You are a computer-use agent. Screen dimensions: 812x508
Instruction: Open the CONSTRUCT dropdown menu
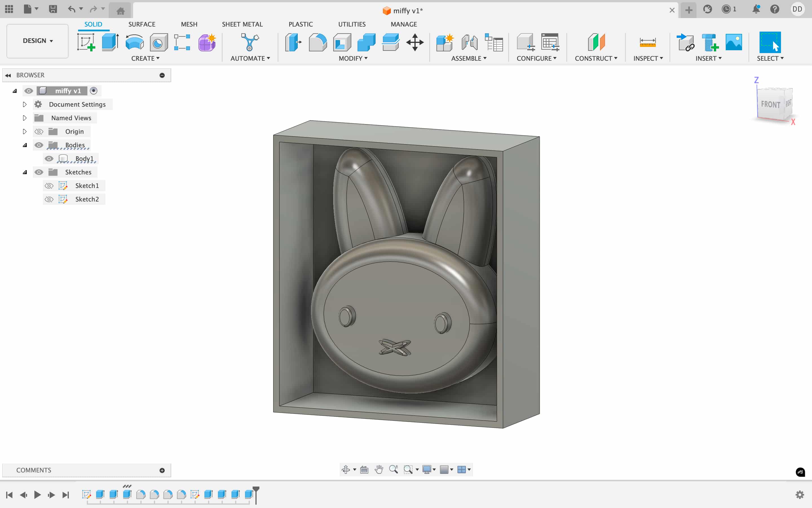click(596, 58)
